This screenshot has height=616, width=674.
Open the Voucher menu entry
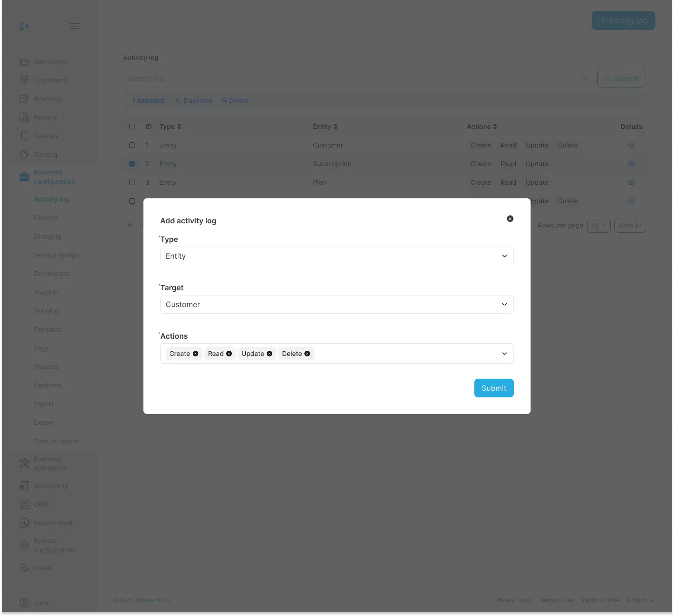[46, 292]
